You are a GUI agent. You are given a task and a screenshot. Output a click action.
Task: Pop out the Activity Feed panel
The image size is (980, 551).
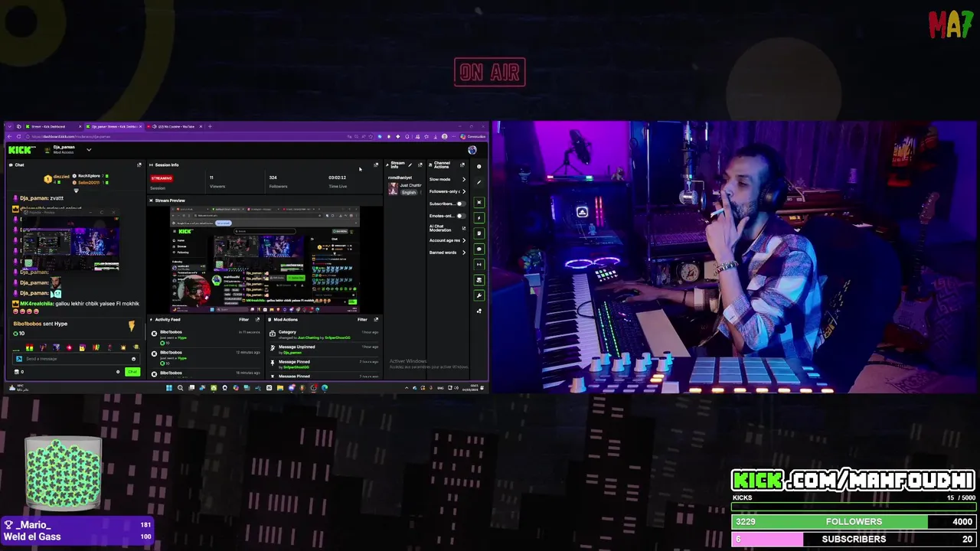(x=257, y=320)
